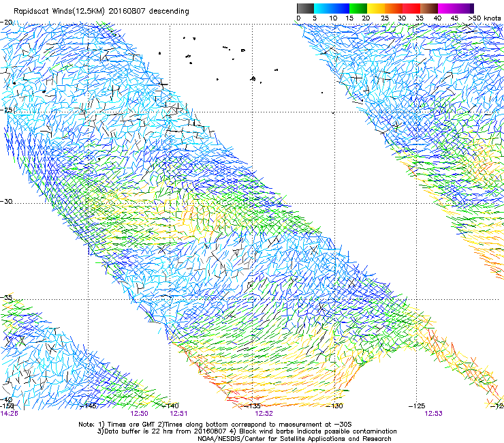The height and width of the screenshot is (443, 504).
Task: Click the -130 longitude axis label
Action: 334,406
